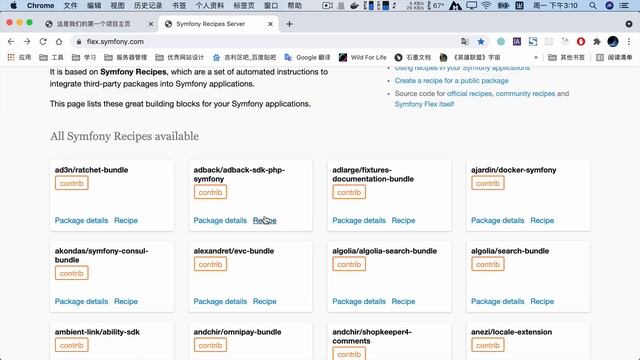Open Package details for ad3n/ratchet-bundle
Screen dimensions: 640x360
point(81,220)
